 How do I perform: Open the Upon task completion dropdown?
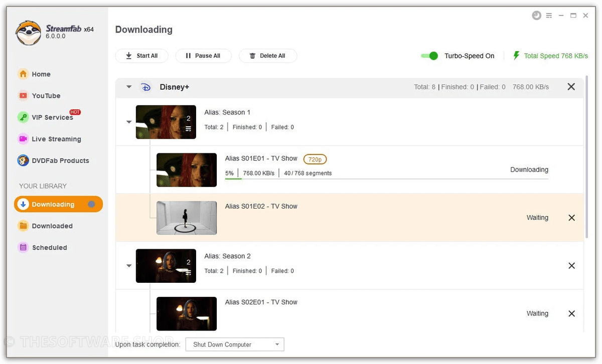click(x=235, y=344)
